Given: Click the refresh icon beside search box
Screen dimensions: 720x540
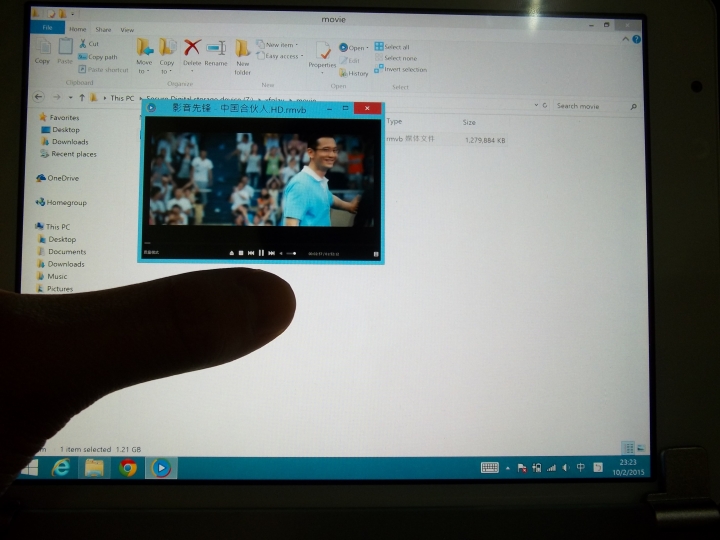Looking at the screenshot, I should [x=545, y=105].
